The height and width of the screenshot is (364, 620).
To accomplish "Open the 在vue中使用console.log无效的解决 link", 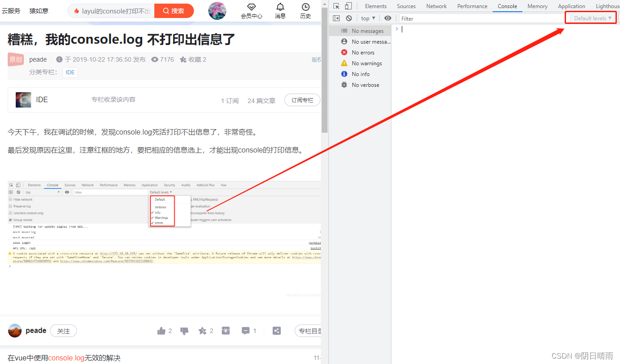I will pos(64,358).
